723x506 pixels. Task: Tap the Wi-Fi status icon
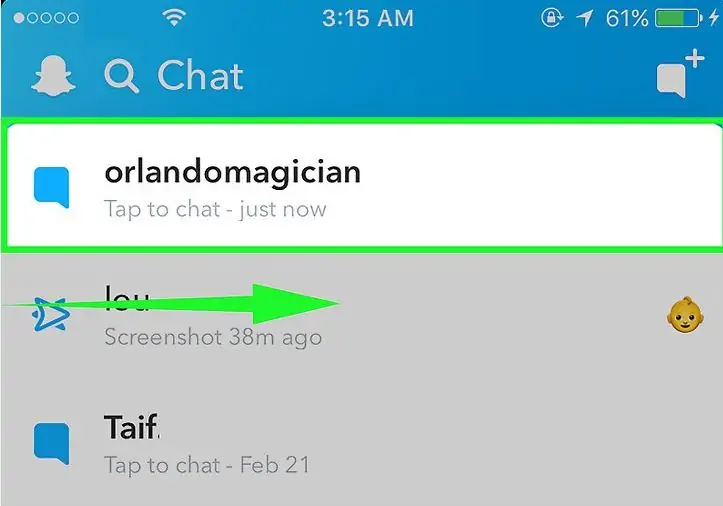pyautogui.click(x=174, y=18)
